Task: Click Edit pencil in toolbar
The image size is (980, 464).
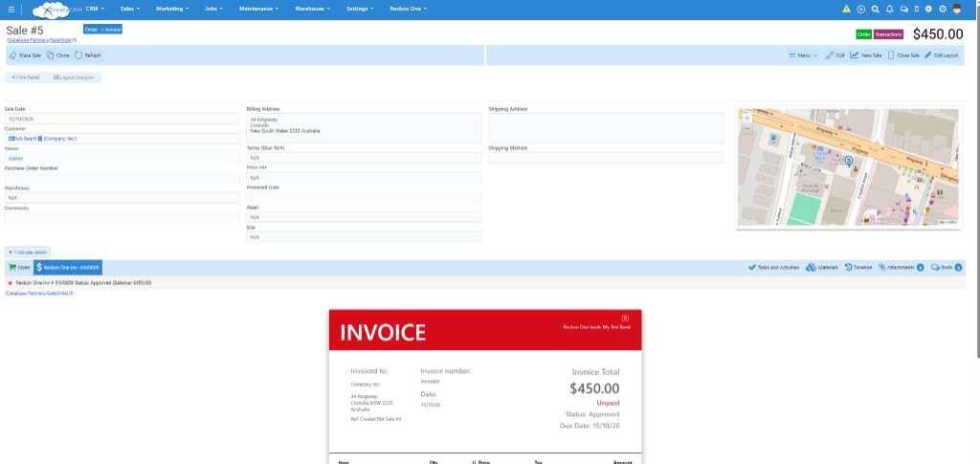Action: (x=835, y=55)
